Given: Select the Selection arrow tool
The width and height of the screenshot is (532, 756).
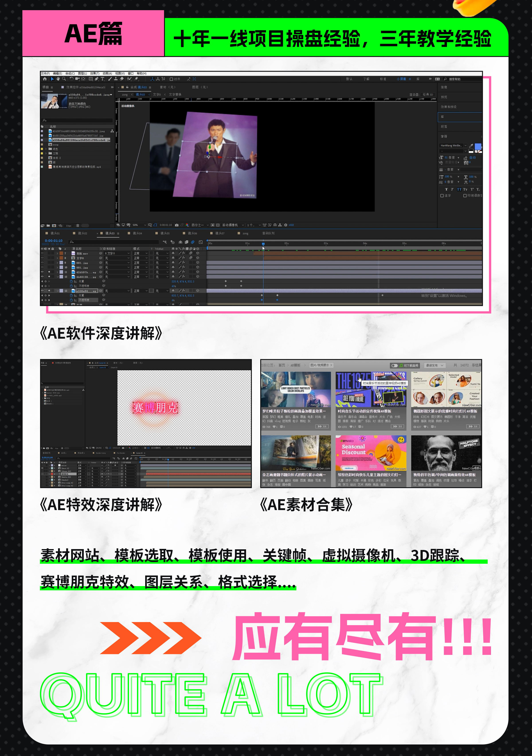Looking at the screenshot, I should pyautogui.click(x=52, y=79).
